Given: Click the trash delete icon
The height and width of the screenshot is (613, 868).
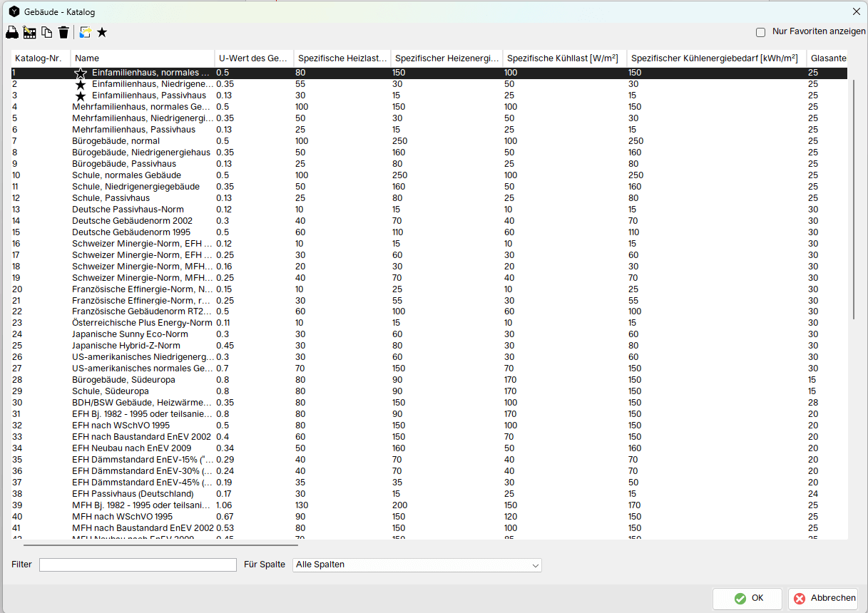Looking at the screenshot, I should click(x=63, y=32).
